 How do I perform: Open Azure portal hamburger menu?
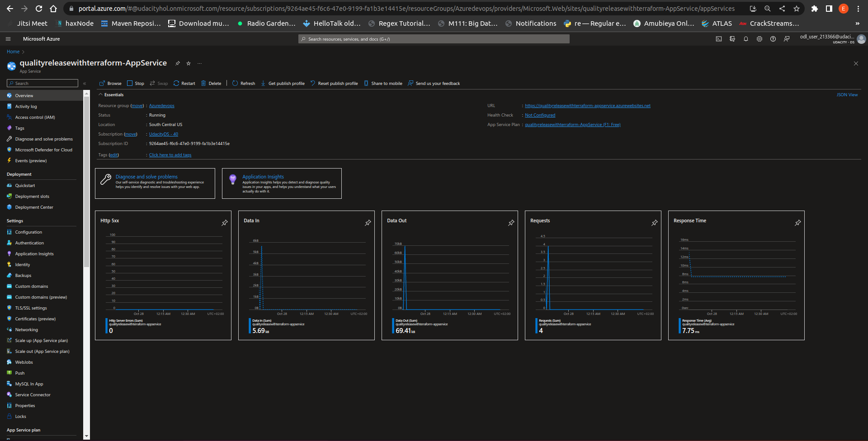coord(8,39)
